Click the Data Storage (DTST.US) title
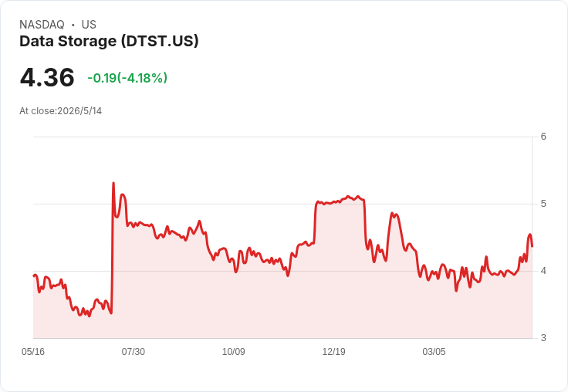This screenshot has width=568, height=392. pos(109,42)
